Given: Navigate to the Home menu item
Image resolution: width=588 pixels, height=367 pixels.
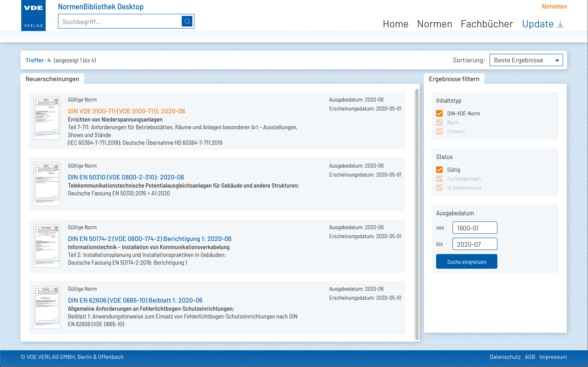Looking at the screenshot, I should coord(395,24).
